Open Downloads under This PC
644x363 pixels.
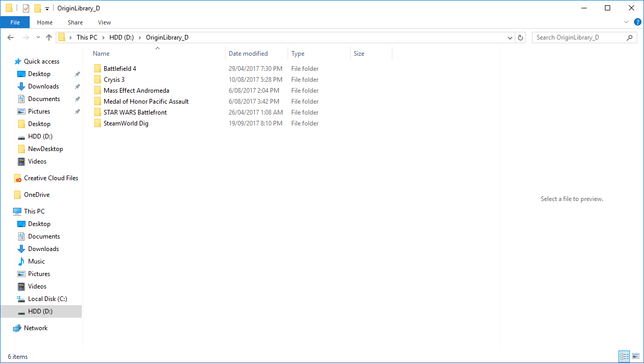click(x=43, y=249)
